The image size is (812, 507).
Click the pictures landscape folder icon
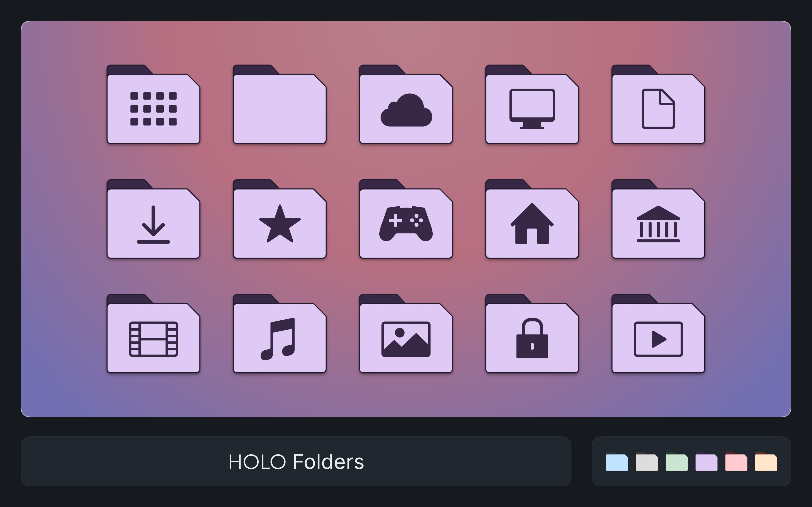[406, 334]
